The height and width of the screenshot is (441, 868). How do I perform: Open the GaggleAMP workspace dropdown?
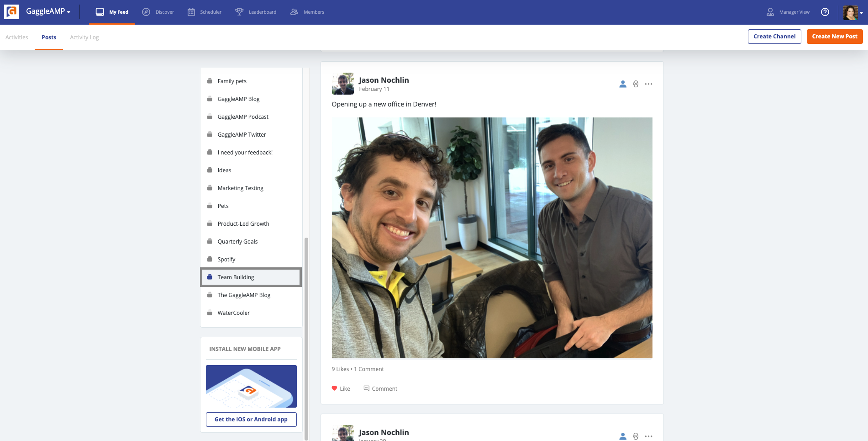point(47,12)
